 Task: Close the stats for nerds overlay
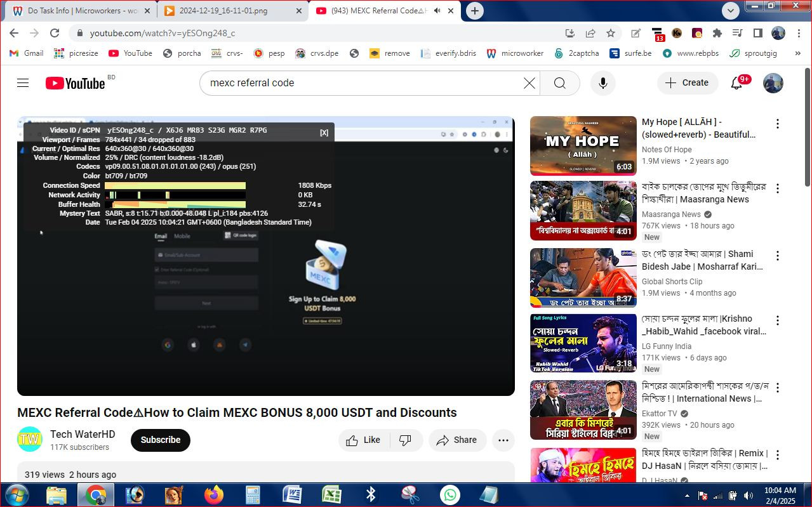click(324, 133)
